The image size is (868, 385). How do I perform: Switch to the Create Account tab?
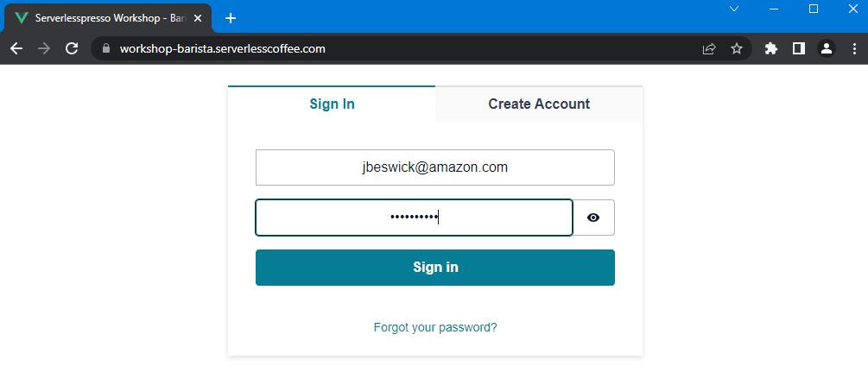click(539, 104)
